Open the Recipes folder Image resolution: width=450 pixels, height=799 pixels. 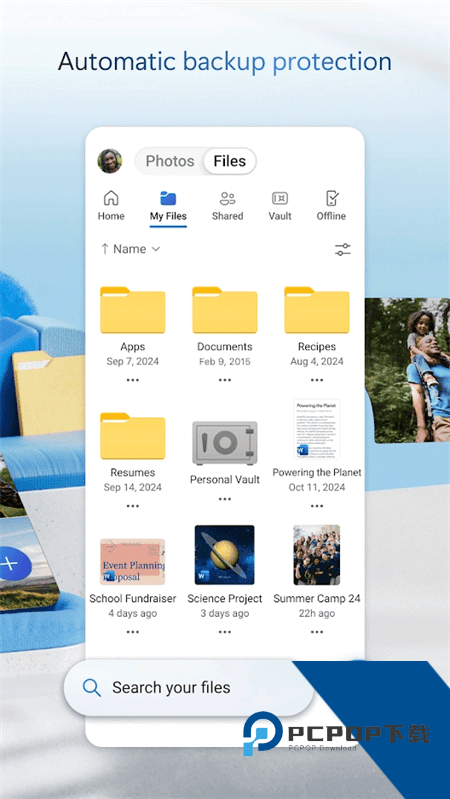pos(317,310)
